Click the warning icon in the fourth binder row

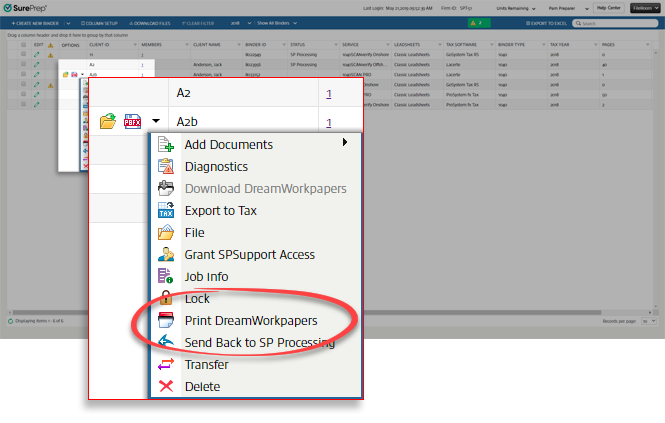click(50, 85)
